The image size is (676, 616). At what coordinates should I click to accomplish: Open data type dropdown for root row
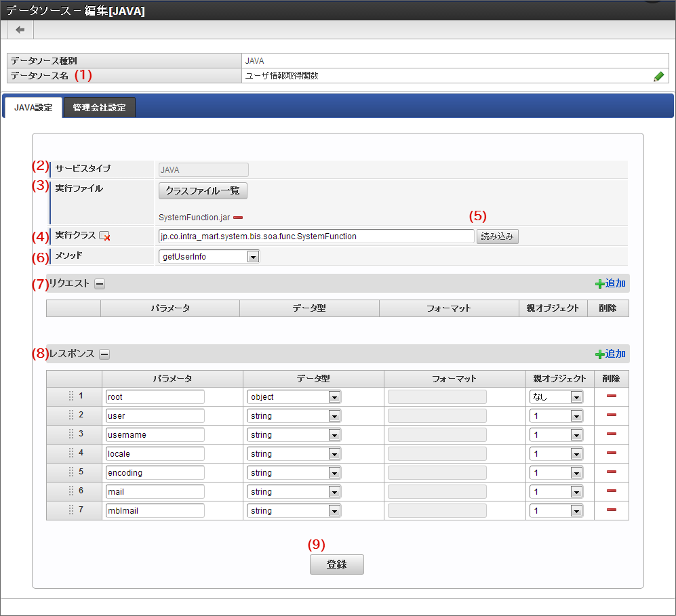point(294,397)
